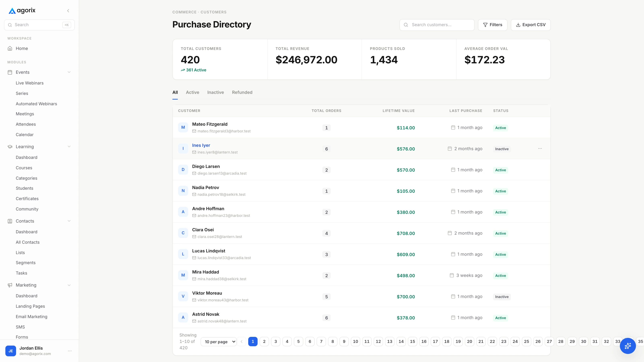644x362 pixels.
Task: Click Total Orders column header
Action: point(326,111)
